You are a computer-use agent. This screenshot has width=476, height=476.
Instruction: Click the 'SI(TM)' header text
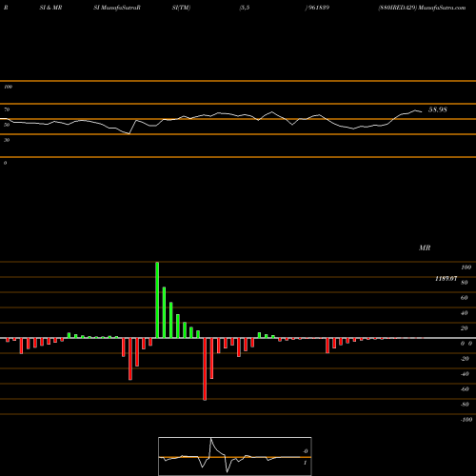point(181,8)
